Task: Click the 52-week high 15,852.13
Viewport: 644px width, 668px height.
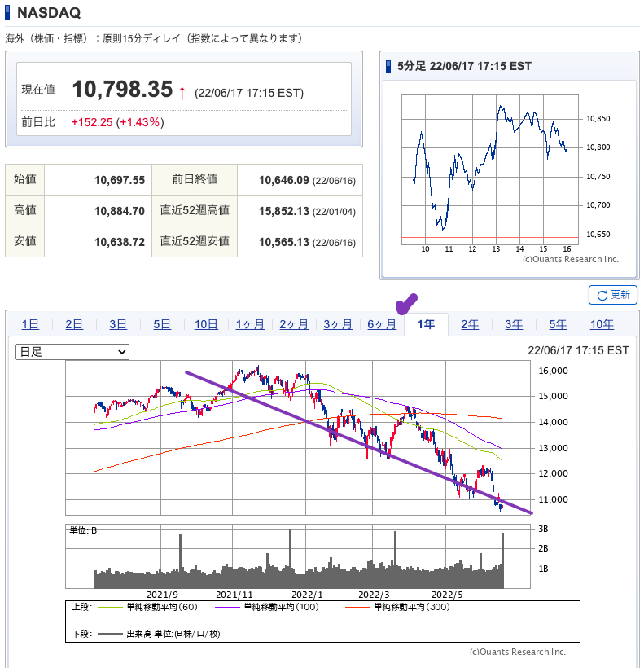Action: pyautogui.click(x=284, y=211)
